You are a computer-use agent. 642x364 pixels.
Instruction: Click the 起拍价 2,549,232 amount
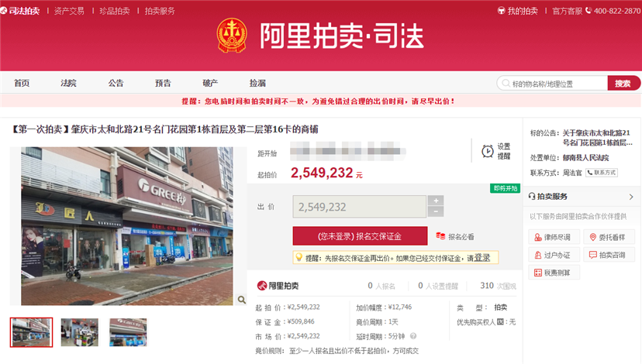[322, 173]
